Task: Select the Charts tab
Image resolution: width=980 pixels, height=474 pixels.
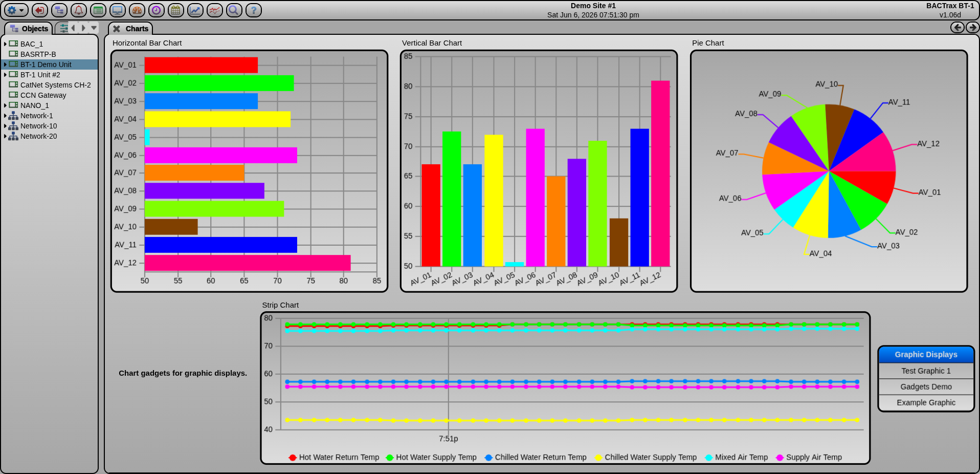Action: click(x=131, y=29)
